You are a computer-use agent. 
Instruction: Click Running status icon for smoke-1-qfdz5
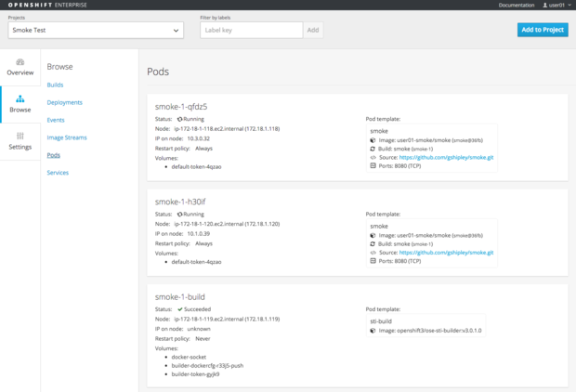(180, 120)
